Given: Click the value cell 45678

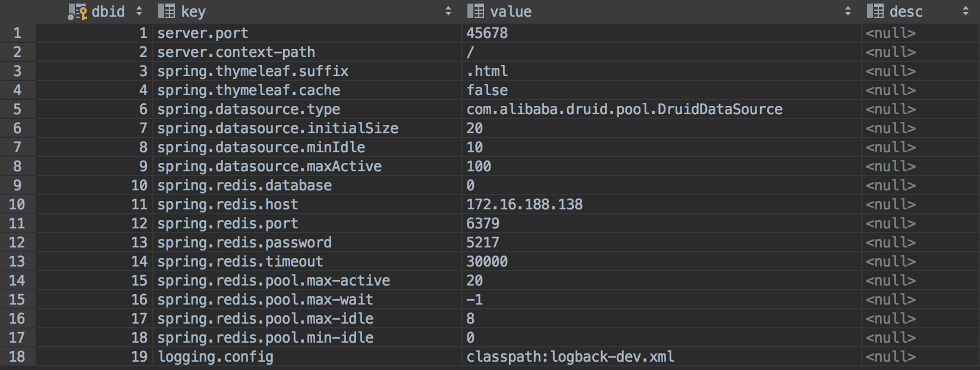Looking at the screenshot, I should [487, 33].
